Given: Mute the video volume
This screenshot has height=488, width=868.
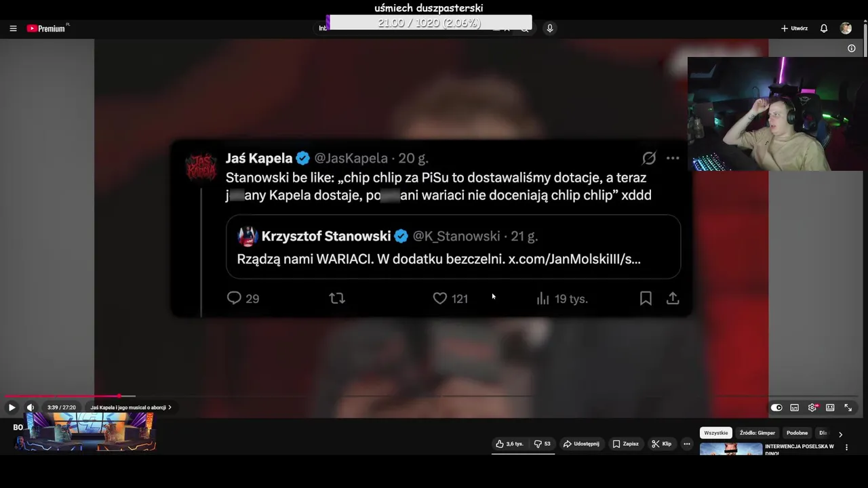Looking at the screenshot, I should pyautogui.click(x=31, y=407).
